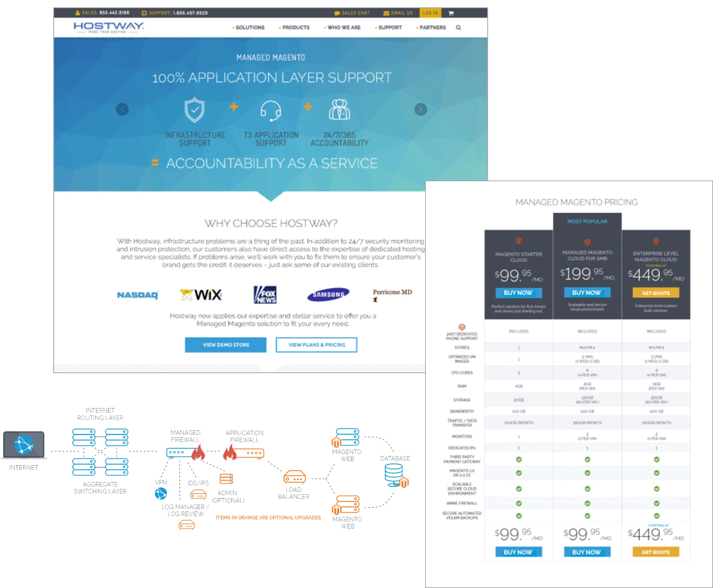The width and height of the screenshot is (713, 588).
Task: Click Buy Now under the Magento Starter Cloud title
Action: click(x=518, y=292)
